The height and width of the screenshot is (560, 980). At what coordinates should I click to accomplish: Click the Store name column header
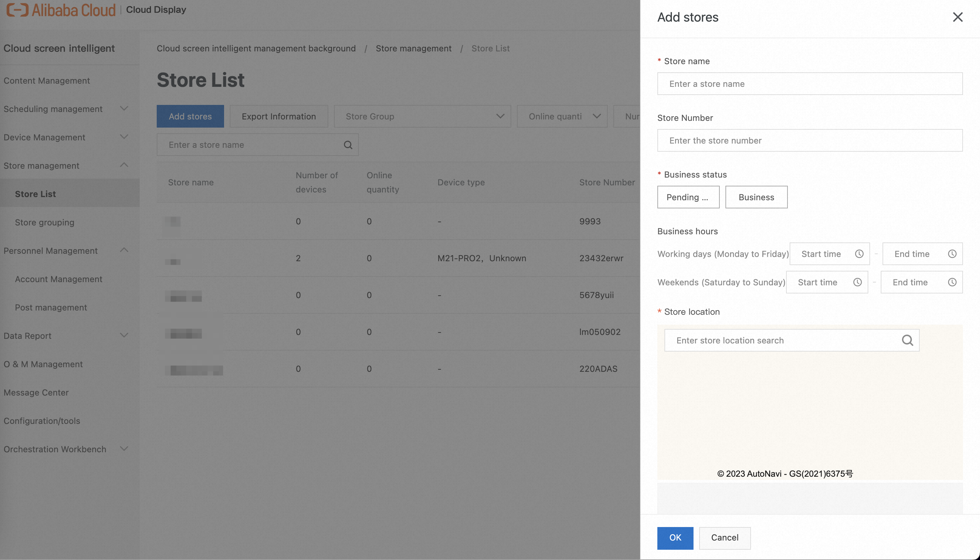coord(190,182)
